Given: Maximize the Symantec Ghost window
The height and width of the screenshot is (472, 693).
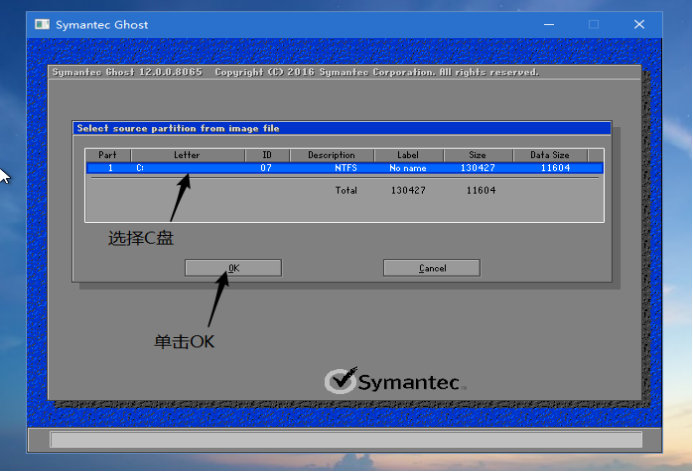Looking at the screenshot, I should point(594,24).
